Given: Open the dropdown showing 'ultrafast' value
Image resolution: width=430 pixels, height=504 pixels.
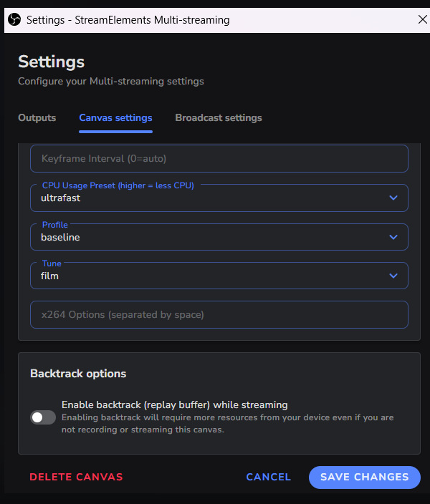Looking at the screenshot, I should [208, 198].
